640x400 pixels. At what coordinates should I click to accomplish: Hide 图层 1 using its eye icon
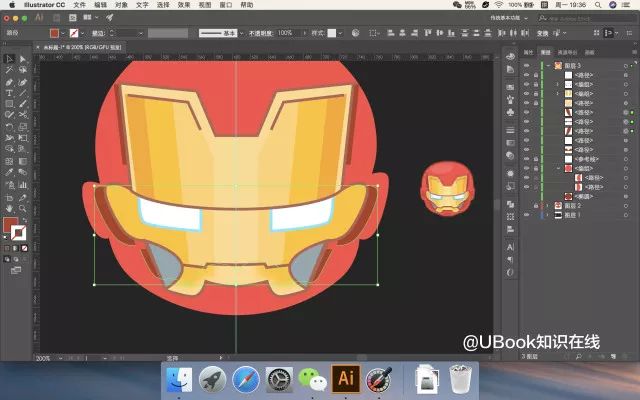pos(527,215)
